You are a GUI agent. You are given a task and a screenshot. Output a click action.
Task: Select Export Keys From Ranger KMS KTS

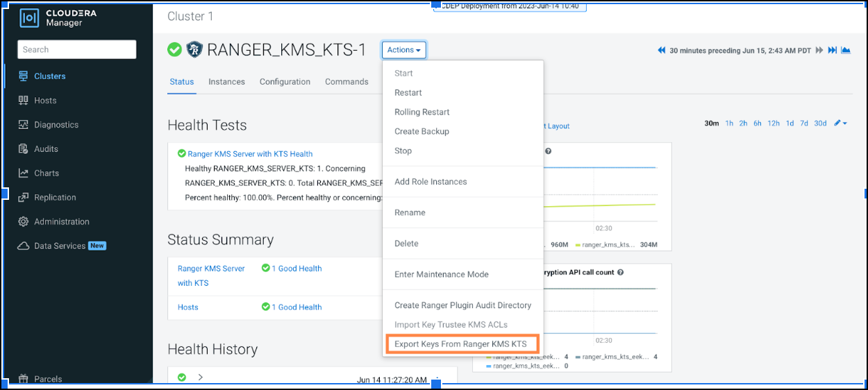tap(460, 344)
